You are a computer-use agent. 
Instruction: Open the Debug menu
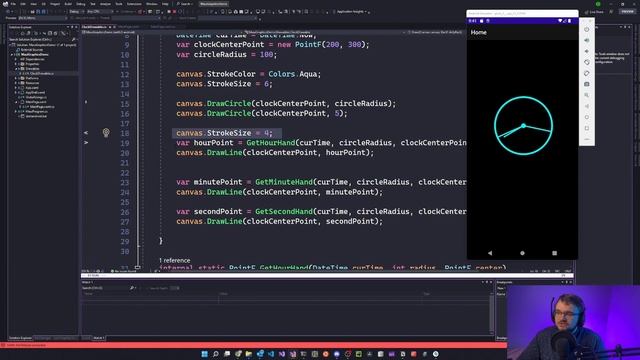pos(80,4)
